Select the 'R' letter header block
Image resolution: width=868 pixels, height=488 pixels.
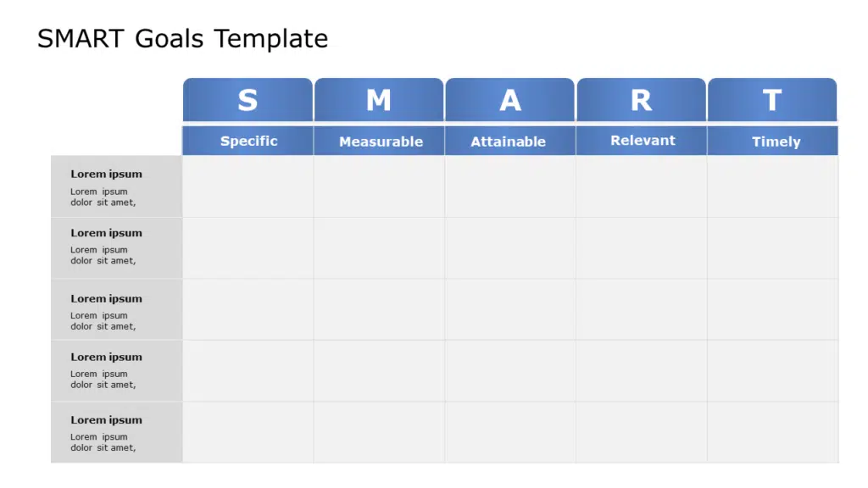tap(641, 100)
